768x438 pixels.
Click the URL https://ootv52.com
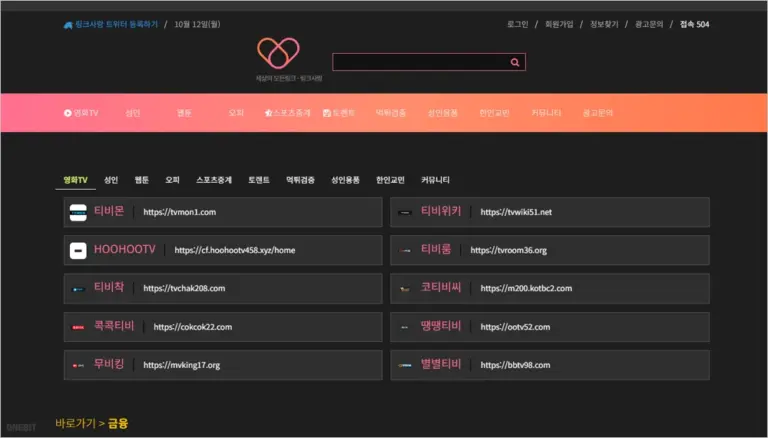tap(515, 327)
